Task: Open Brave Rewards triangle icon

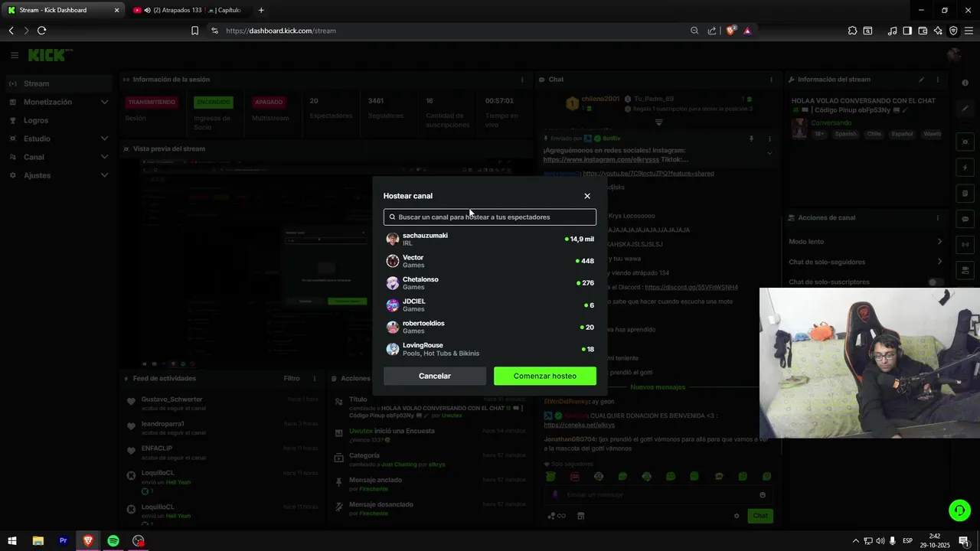Action: point(747,31)
